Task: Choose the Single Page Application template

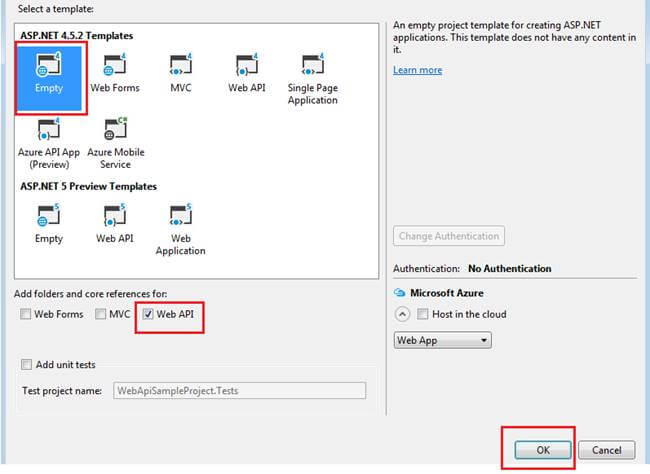Action: coord(313,80)
